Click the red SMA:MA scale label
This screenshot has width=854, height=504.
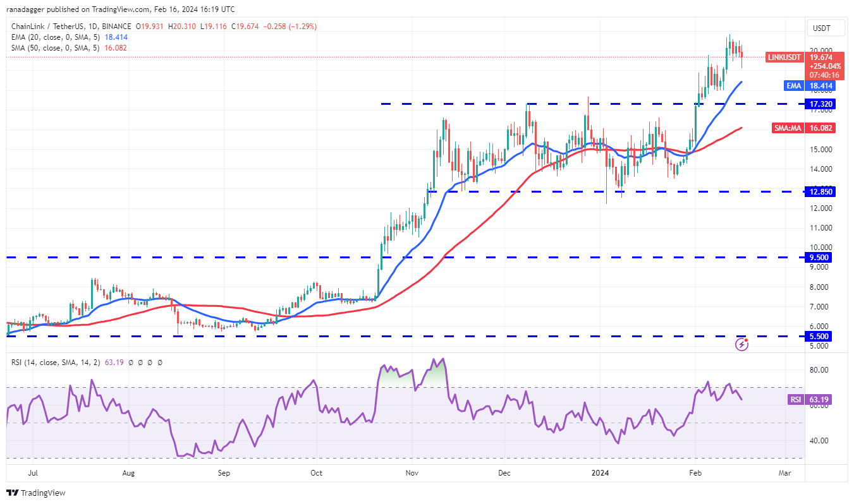click(x=788, y=128)
